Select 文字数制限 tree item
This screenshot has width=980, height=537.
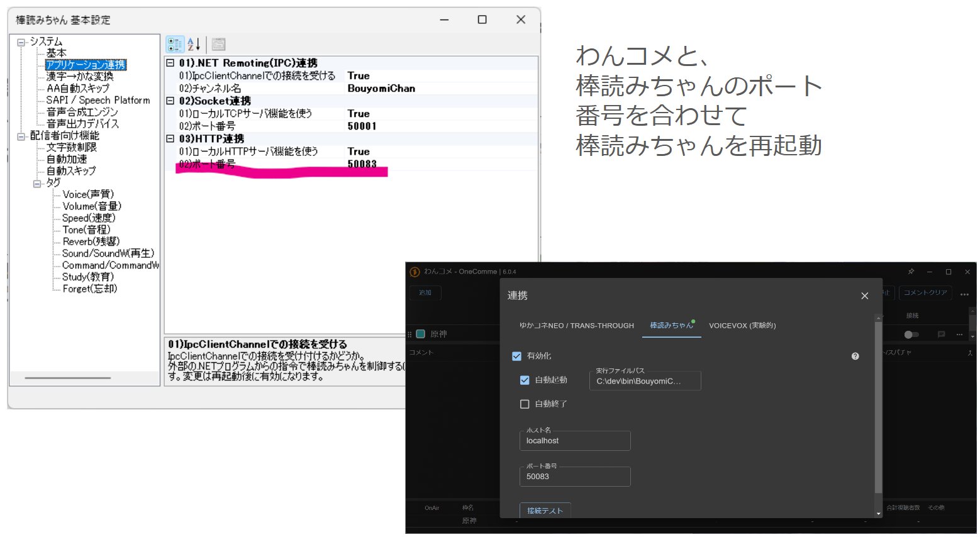tap(72, 147)
